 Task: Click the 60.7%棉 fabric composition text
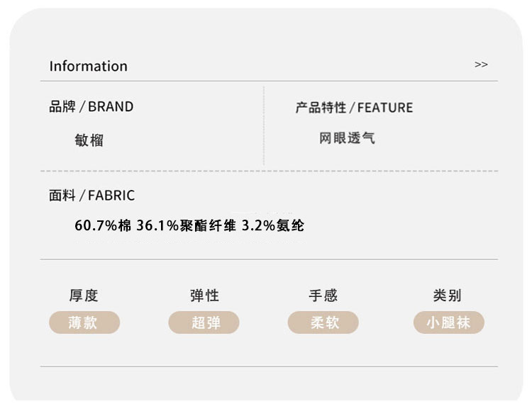click(x=103, y=226)
